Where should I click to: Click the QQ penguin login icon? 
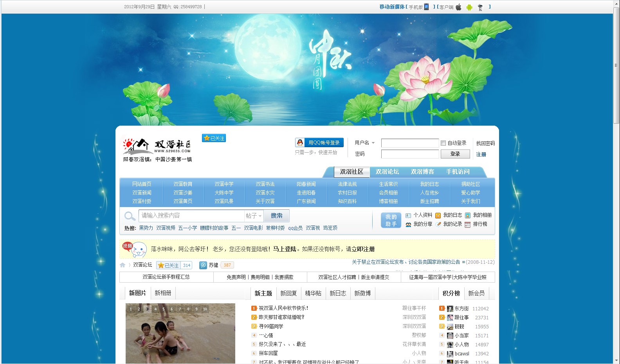coord(300,142)
